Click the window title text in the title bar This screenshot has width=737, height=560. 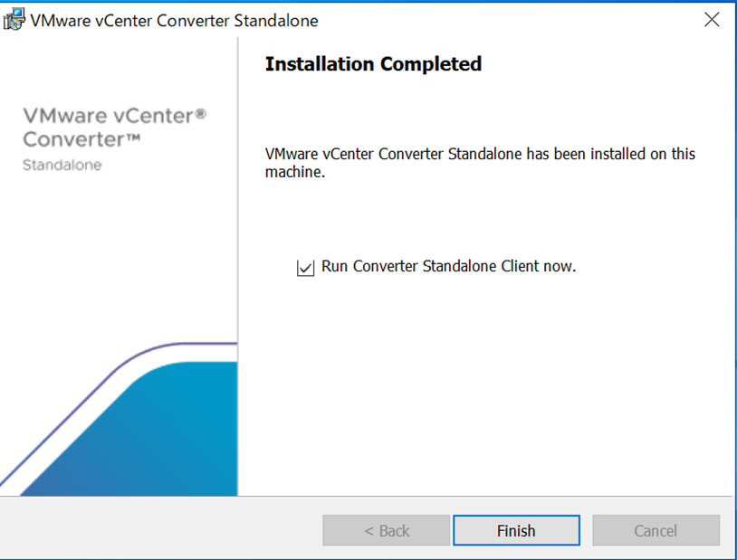[174, 20]
